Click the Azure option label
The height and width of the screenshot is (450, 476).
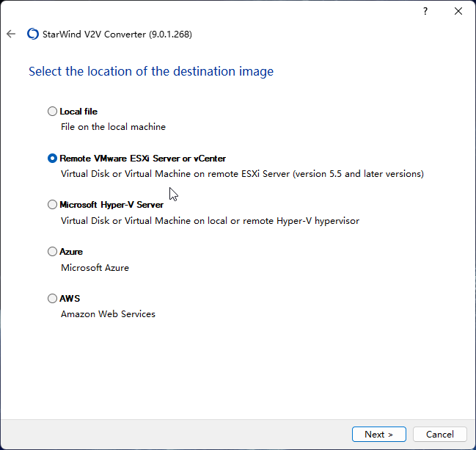point(71,252)
